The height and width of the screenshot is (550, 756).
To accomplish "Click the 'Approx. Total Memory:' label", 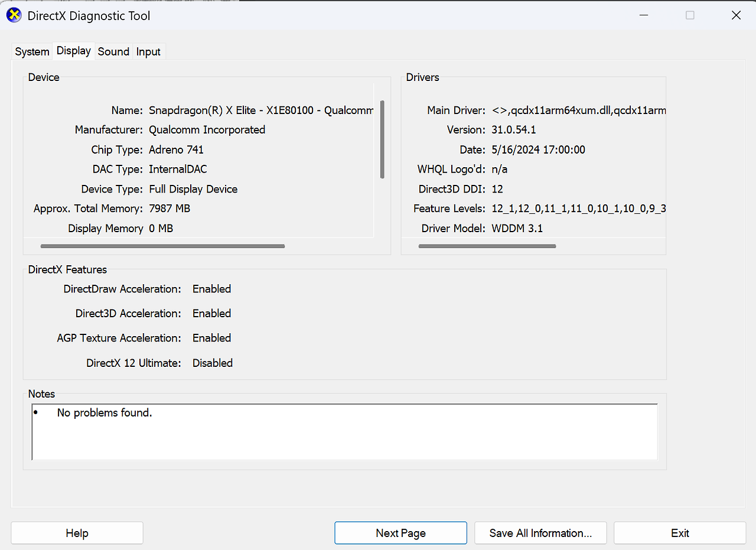I will [88, 209].
